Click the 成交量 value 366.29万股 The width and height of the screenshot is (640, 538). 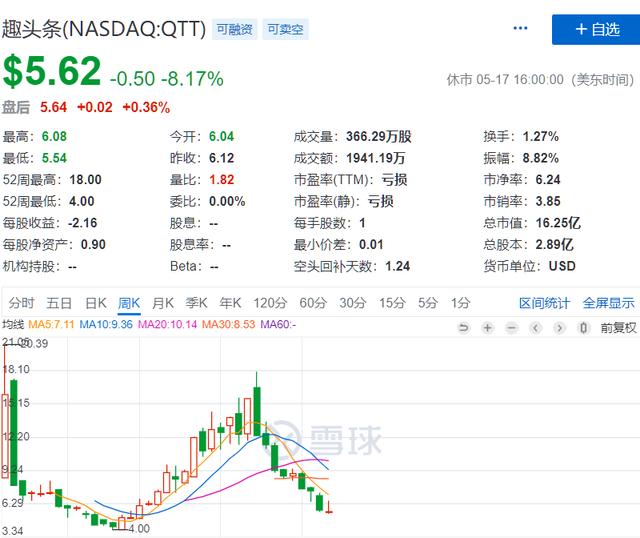pos(379,136)
